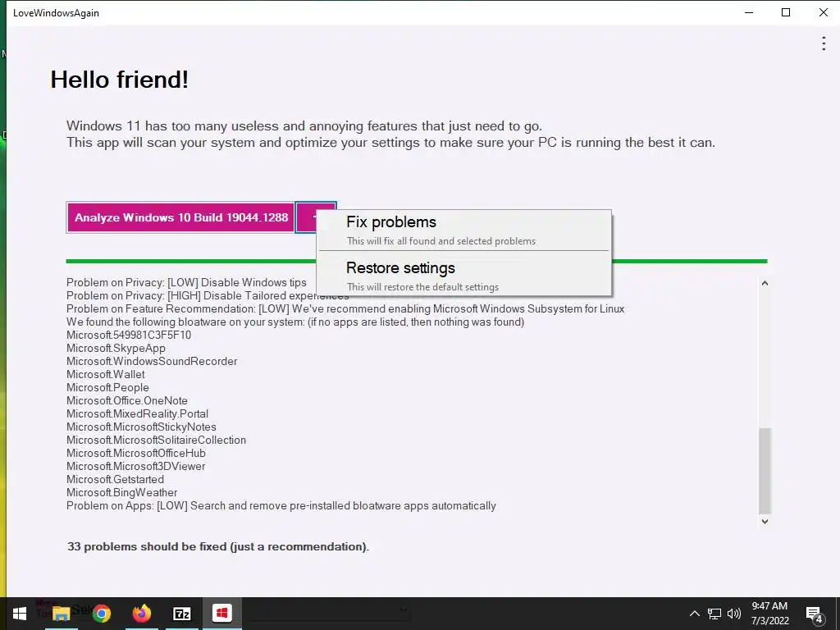Viewport: 840px width, 630px height.
Task: Maximize the LoveWindowsAgain window
Action: tap(786, 12)
